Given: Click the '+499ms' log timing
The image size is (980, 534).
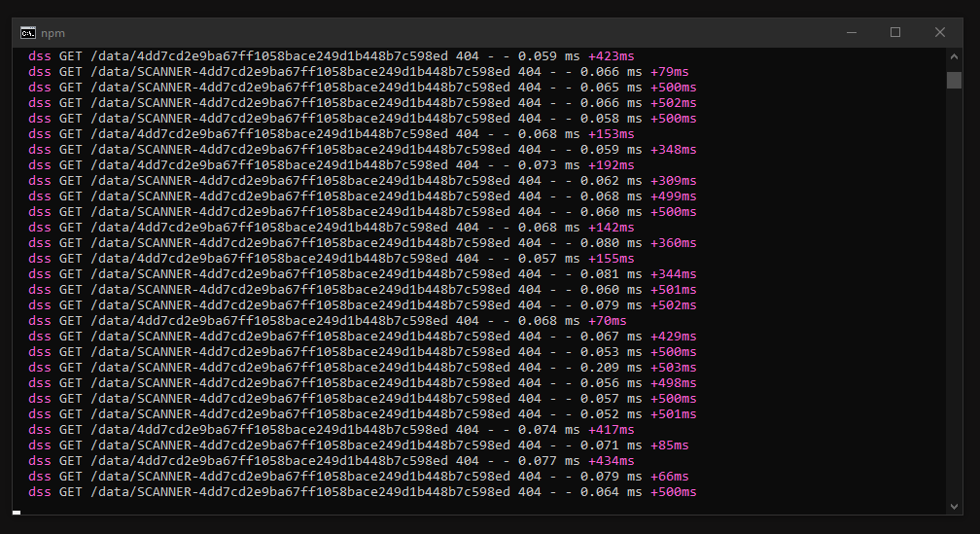Looking at the screenshot, I should pyautogui.click(x=673, y=196).
